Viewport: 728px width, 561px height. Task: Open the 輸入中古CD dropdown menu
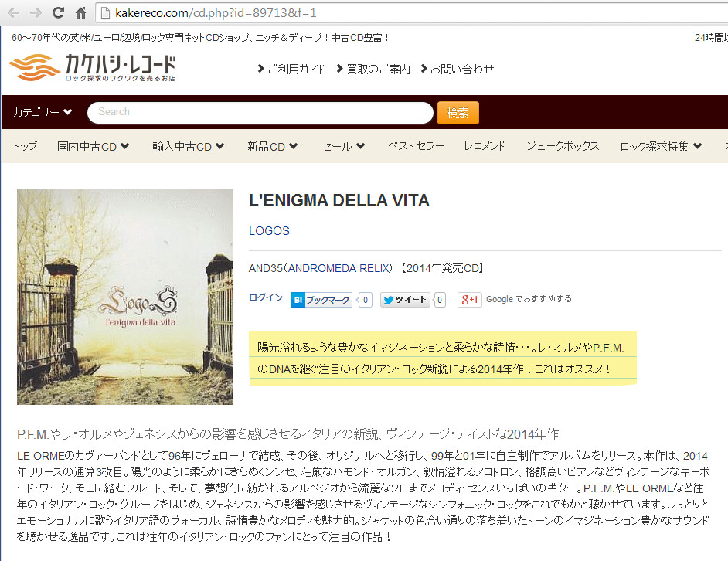[188, 146]
